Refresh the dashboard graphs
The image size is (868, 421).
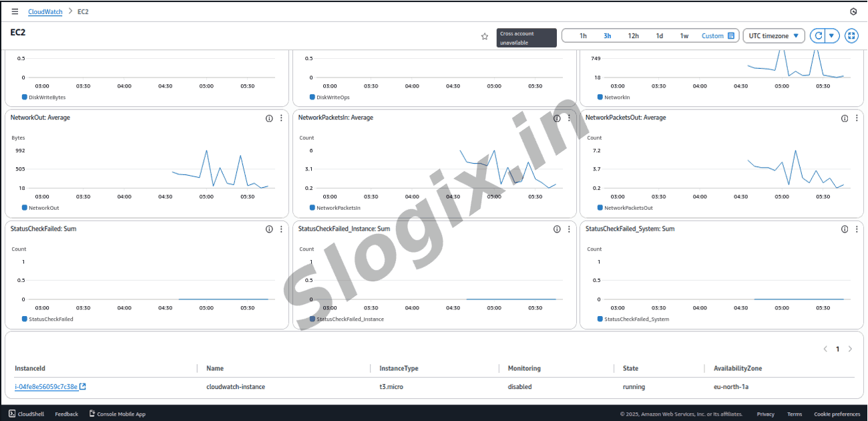[x=817, y=36]
